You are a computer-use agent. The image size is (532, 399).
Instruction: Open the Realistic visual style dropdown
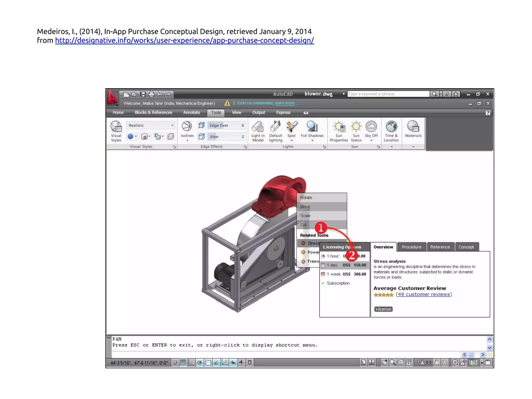pos(172,125)
